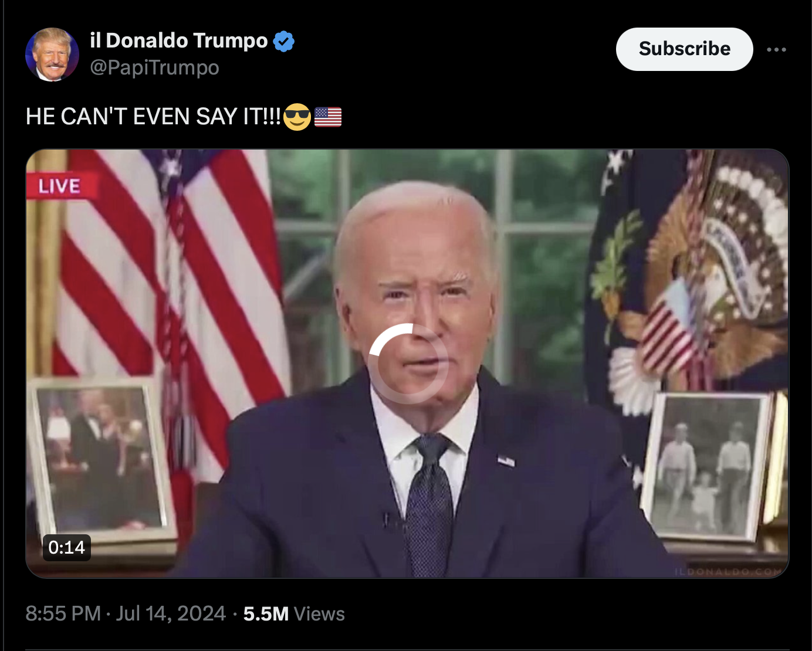812x651 pixels.
Task: Click the 0:14 duration badge
Action: [x=67, y=547]
